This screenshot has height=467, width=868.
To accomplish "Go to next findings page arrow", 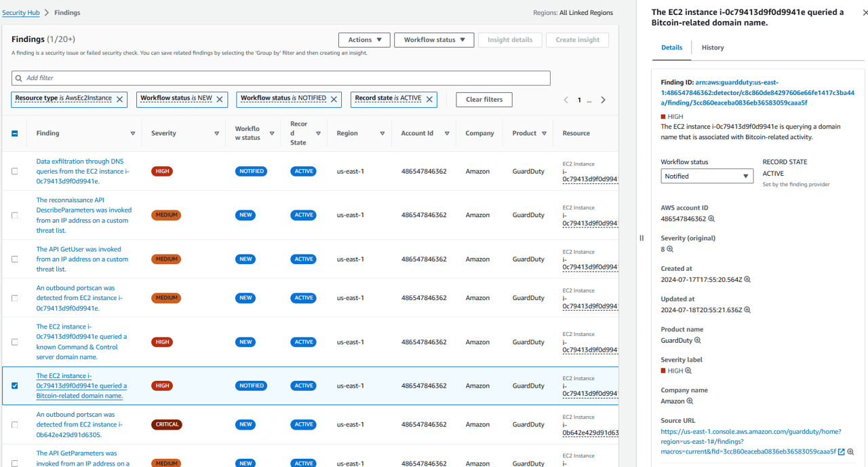I will tap(603, 100).
